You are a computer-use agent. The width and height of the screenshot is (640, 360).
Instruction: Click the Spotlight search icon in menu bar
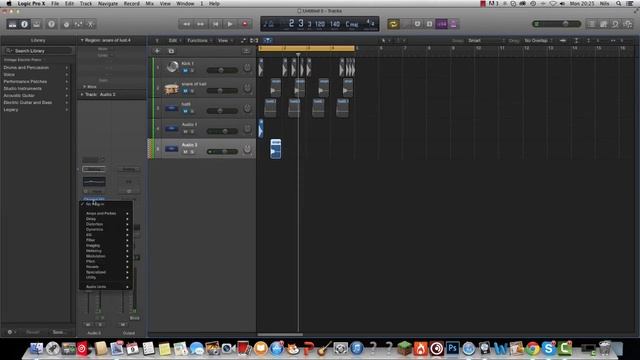pyautogui.click(x=619, y=3)
